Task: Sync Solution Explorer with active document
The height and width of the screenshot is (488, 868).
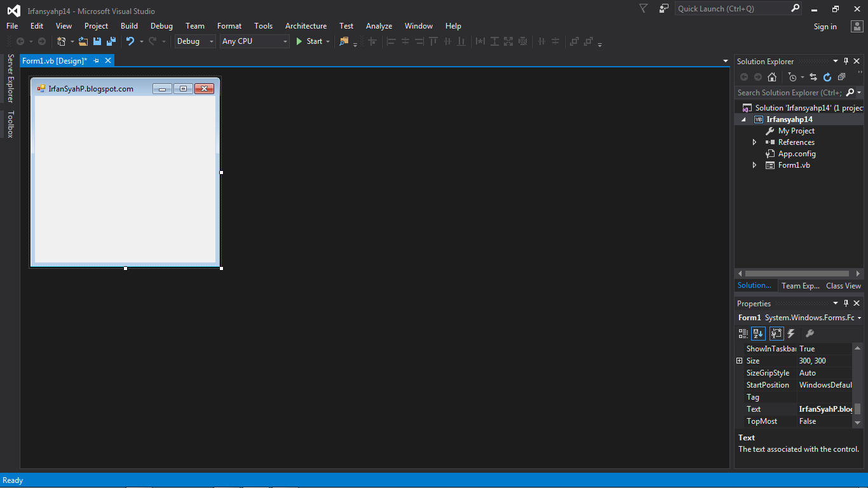Action: click(x=813, y=77)
